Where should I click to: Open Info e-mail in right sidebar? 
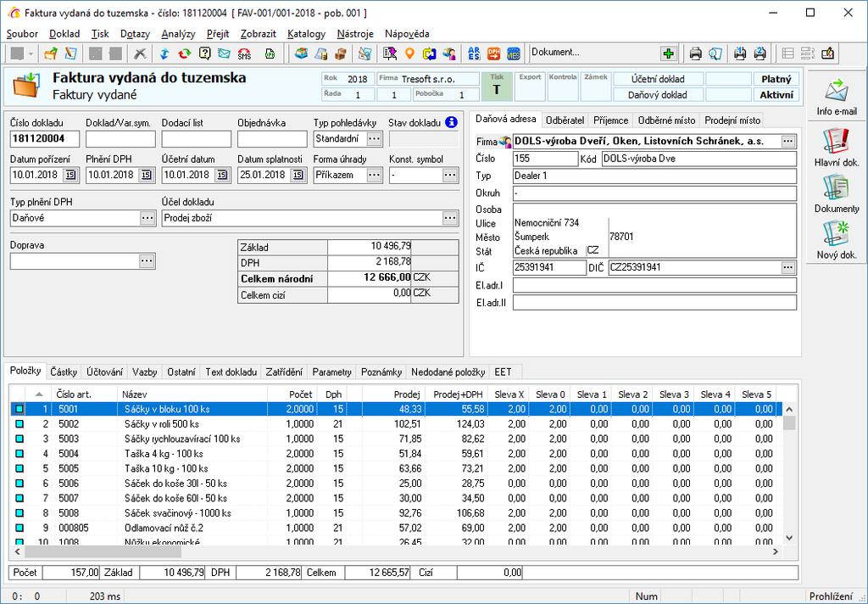coord(837,98)
